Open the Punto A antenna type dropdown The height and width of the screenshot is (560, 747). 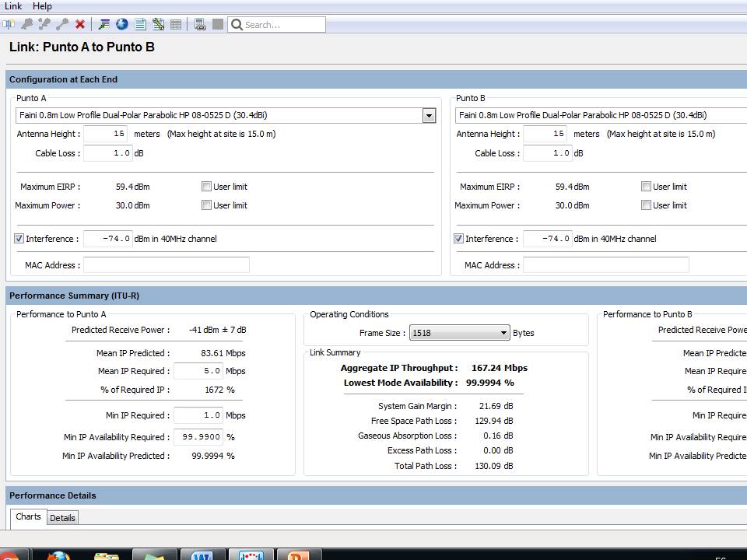429,115
